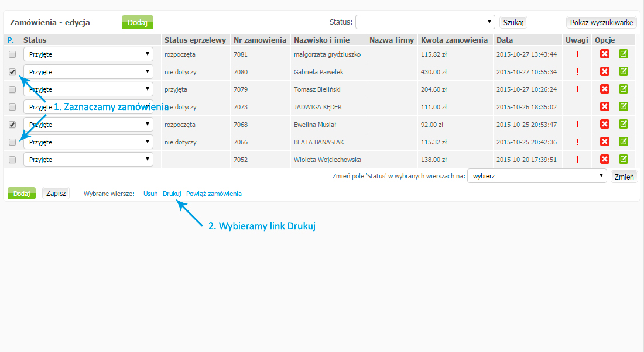Click the Nazwisko i imie column header
This screenshot has width=644, height=352.
pos(321,40)
